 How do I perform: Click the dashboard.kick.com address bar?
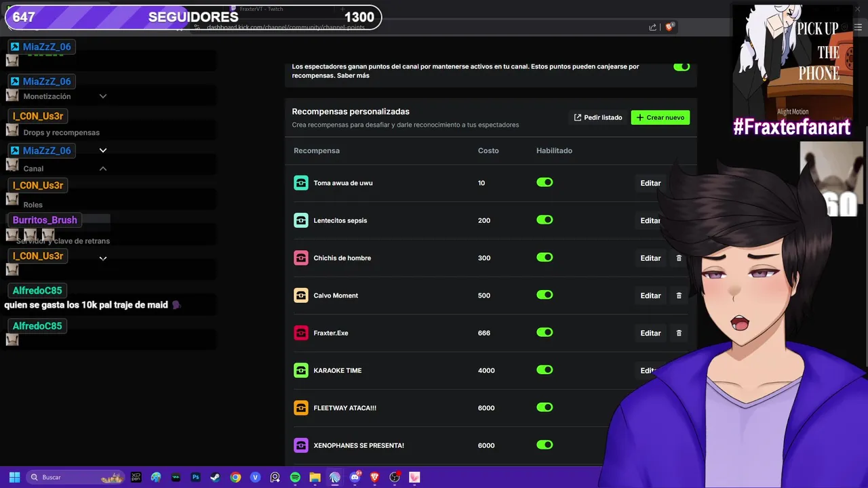click(285, 27)
